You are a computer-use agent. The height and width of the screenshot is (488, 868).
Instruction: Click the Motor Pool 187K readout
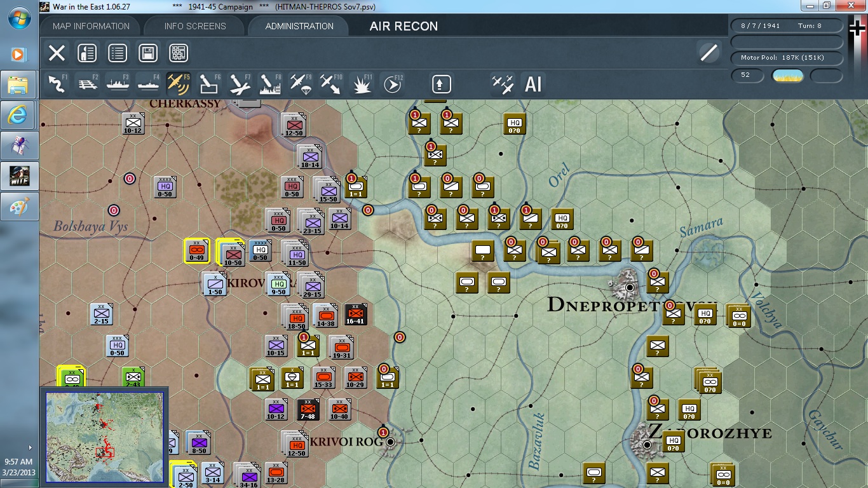coord(787,58)
